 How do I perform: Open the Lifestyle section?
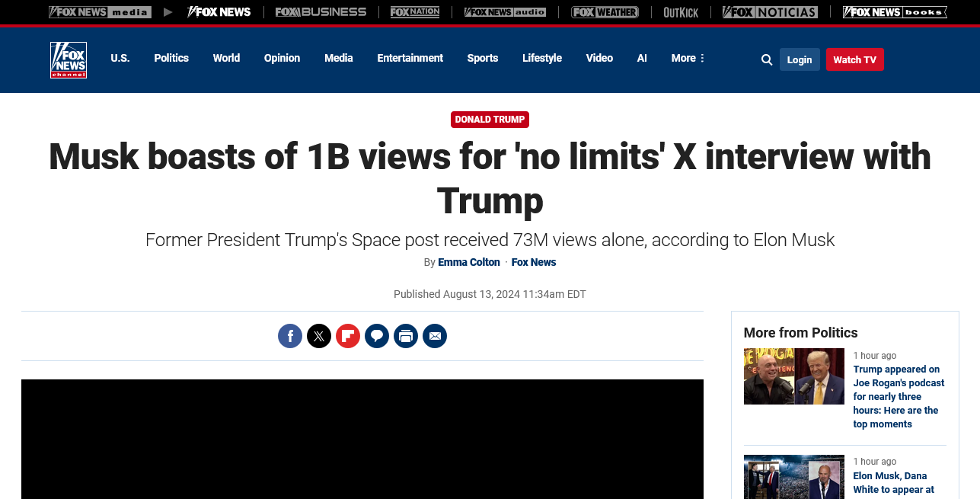542,58
